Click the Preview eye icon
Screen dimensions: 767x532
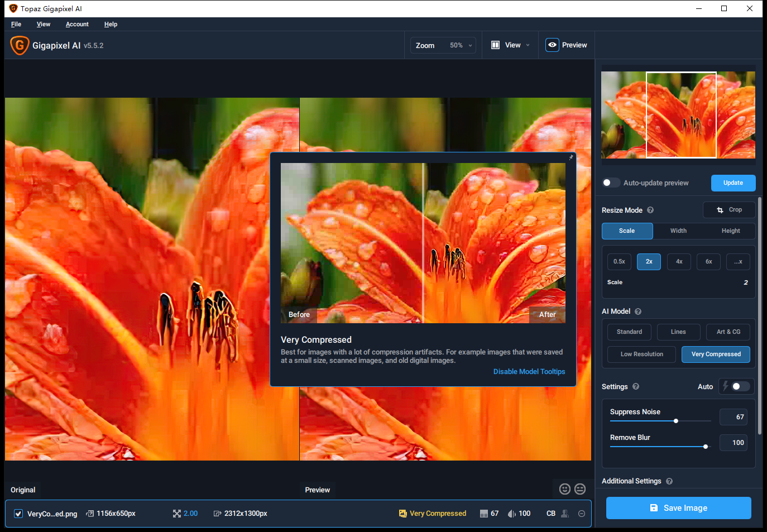tap(552, 45)
